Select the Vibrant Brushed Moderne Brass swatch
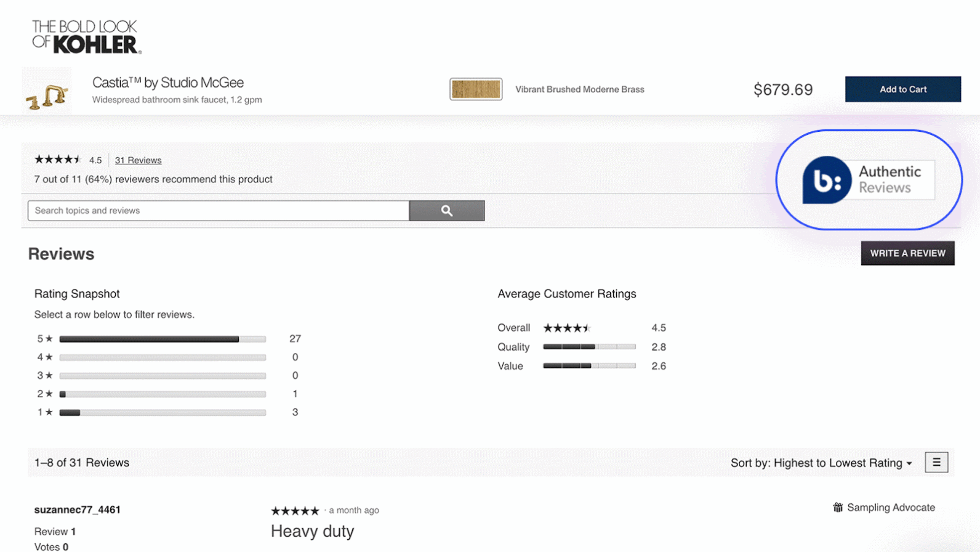 point(476,89)
